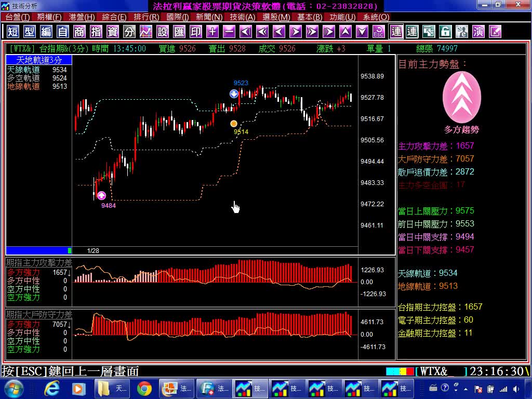The width and height of the screenshot is (532, 399).
Task: Open the 技術(A) menu
Action: pyautogui.click(x=243, y=17)
